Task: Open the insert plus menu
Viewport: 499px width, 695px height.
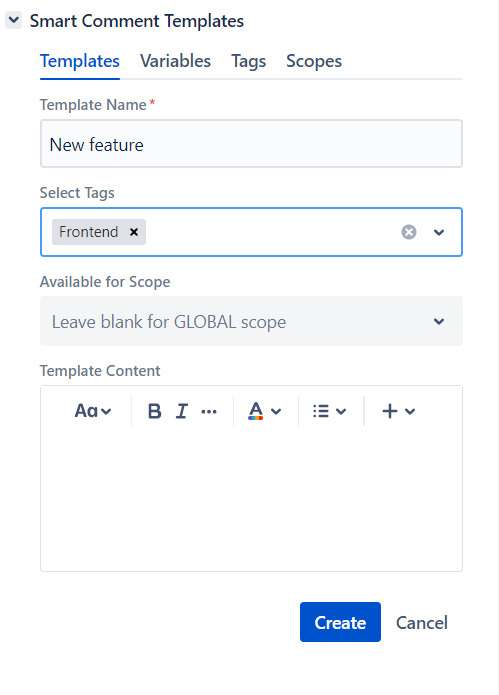Action: coord(398,411)
